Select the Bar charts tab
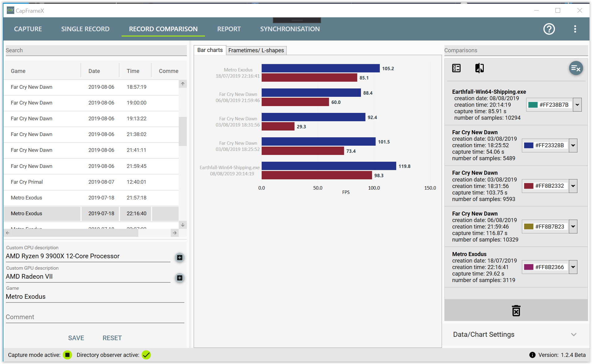592x364 pixels. (x=210, y=50)
